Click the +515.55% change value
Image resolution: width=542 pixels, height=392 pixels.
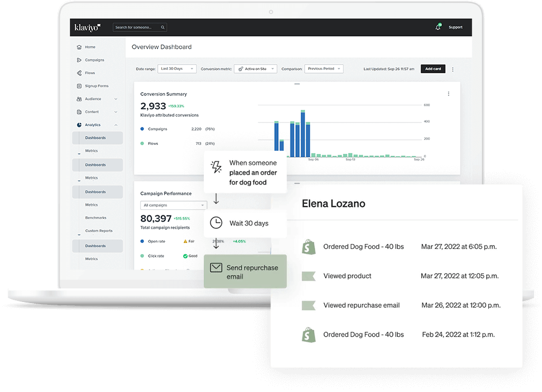182,219
